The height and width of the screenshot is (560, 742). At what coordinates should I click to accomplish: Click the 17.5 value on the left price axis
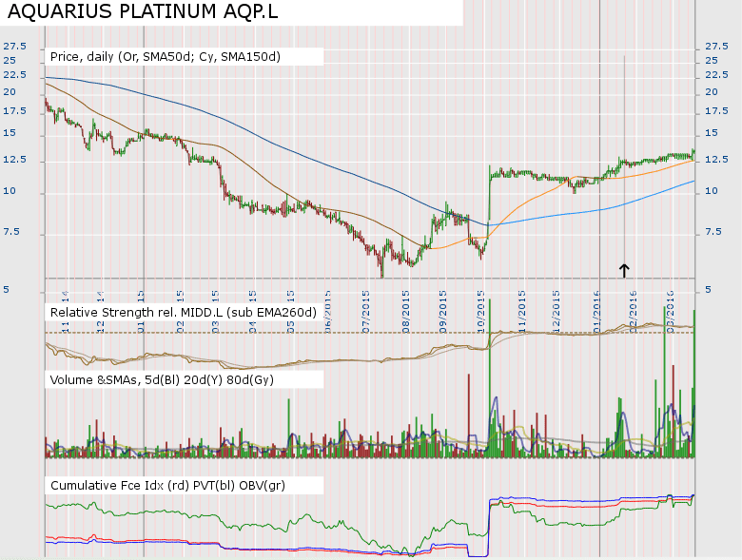(14, 111)
